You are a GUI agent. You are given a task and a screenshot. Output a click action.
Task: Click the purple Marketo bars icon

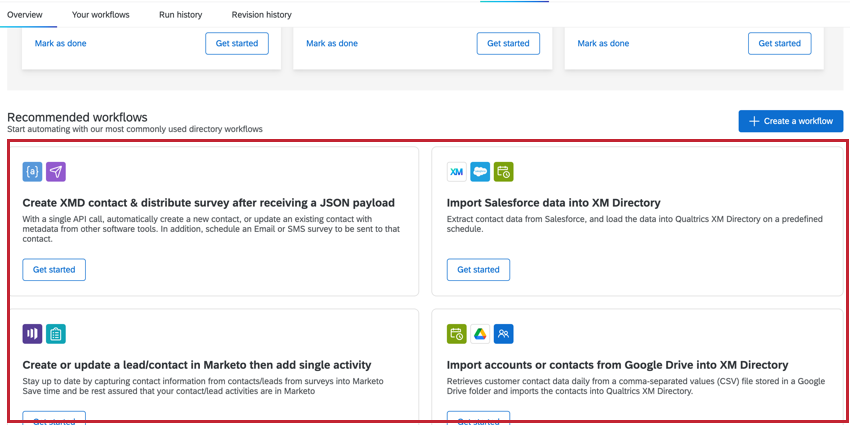pyautogui.click(x=33, y=334)
